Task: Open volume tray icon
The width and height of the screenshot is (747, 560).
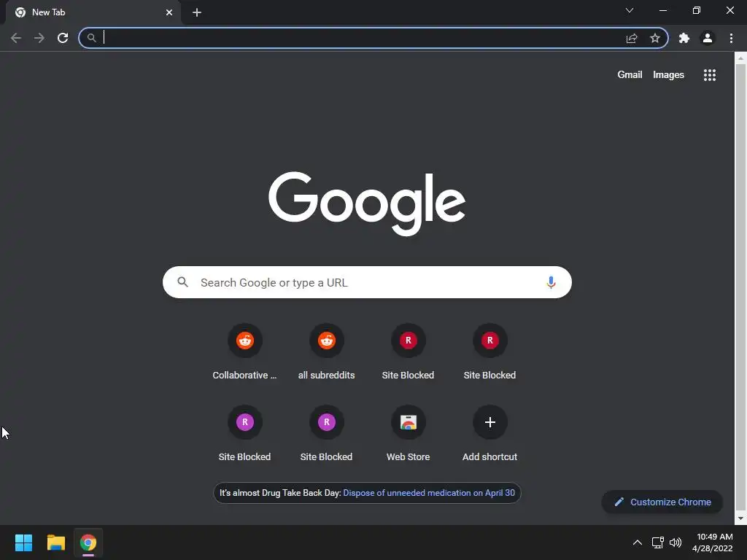Action: click(676, 542)
